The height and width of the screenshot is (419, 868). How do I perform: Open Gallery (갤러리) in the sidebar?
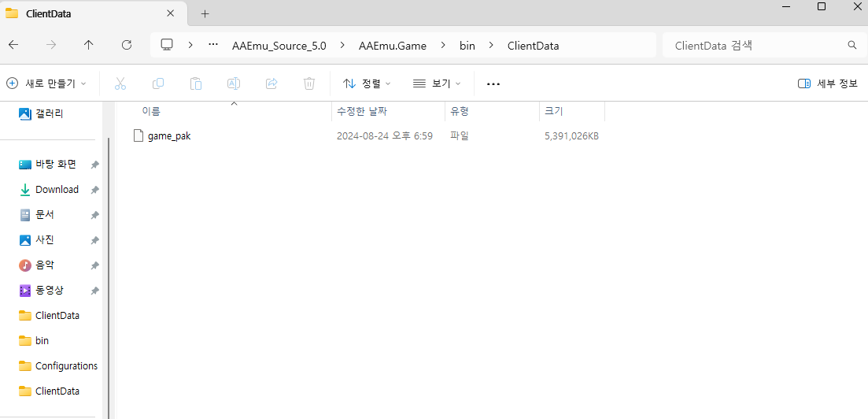pyautogui.click(x=42, y=113)
